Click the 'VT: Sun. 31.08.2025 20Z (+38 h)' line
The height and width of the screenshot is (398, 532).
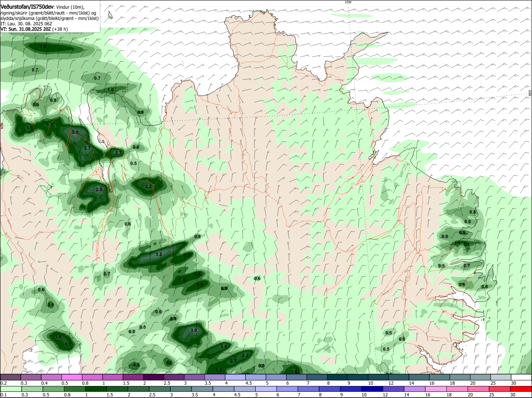(x=34, y=29)
